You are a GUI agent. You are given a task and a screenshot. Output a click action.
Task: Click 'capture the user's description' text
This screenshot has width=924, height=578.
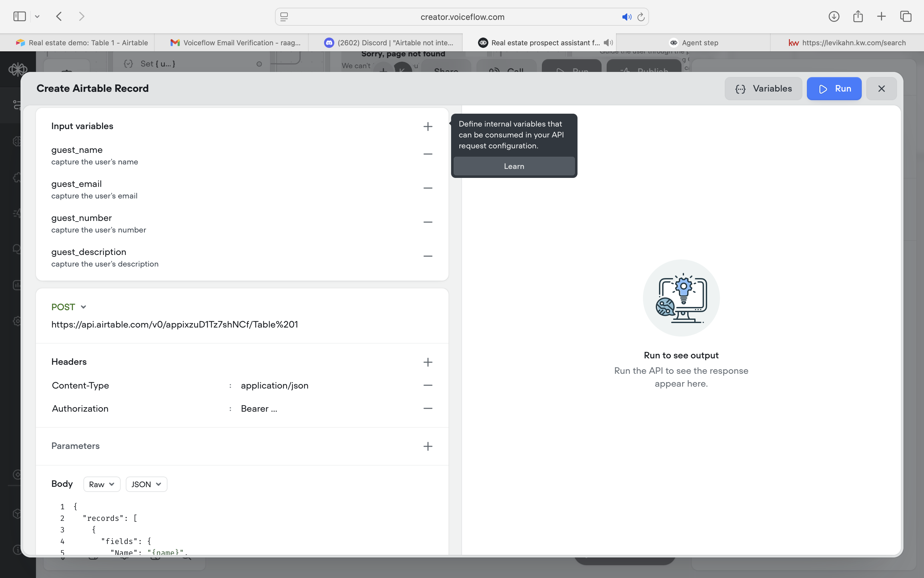coord(105,264)
